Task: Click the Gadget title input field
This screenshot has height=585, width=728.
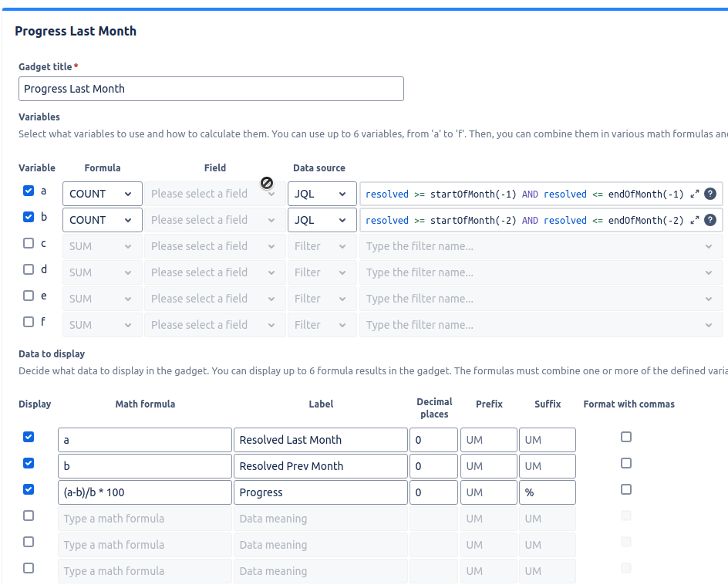Action: point(211,89)
